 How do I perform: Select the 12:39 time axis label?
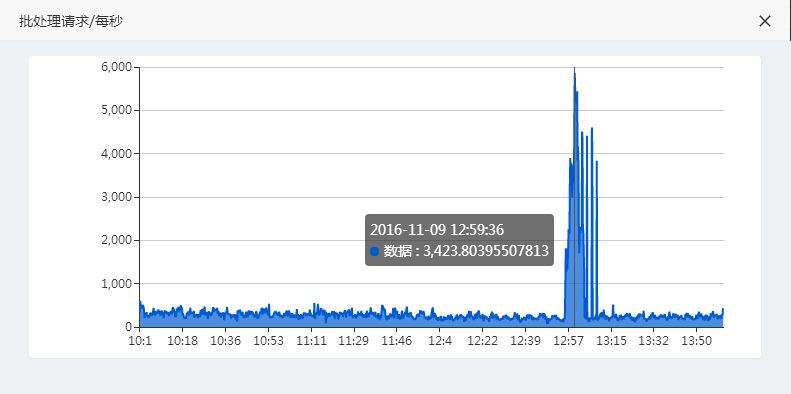coord(526,341)
